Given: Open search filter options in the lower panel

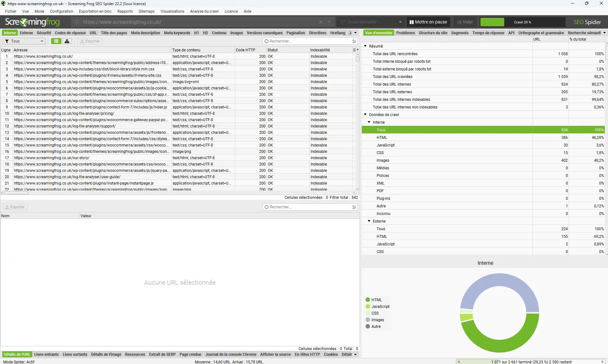Looking at the screenshot, I should 354,207.
